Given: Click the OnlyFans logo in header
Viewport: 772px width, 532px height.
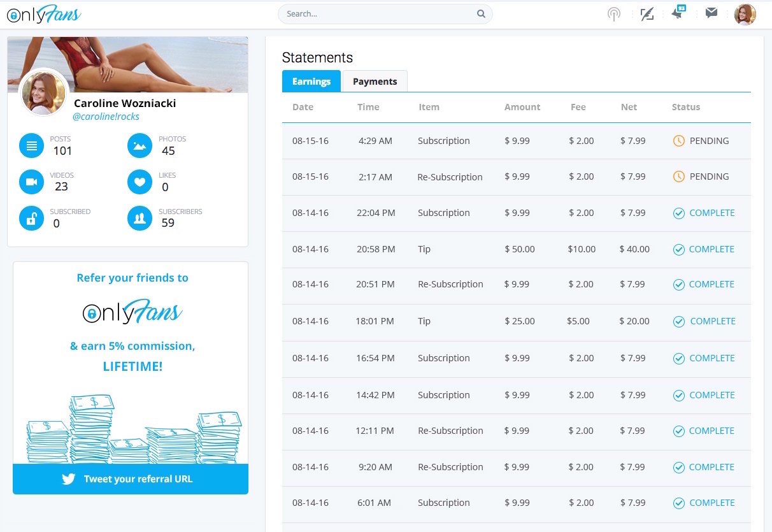Looking at the screenshot, I should point(44,14).
